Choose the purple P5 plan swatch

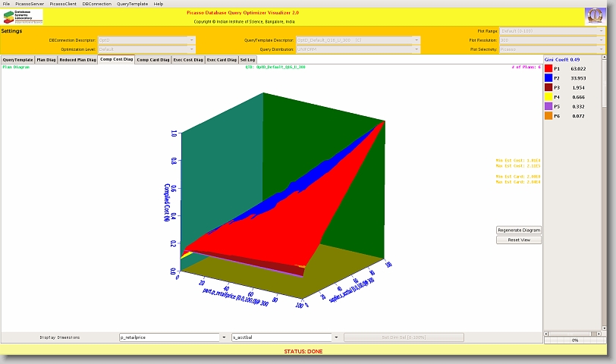click(548, 107)
